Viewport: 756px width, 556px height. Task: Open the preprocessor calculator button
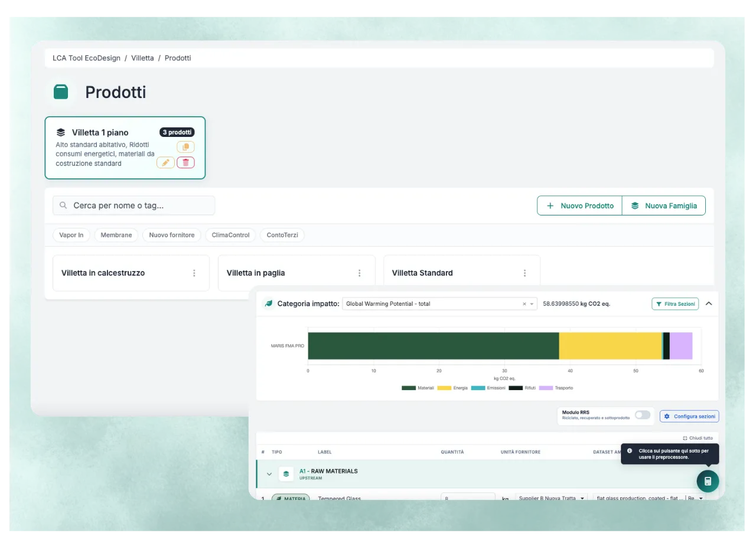point(708,481)
